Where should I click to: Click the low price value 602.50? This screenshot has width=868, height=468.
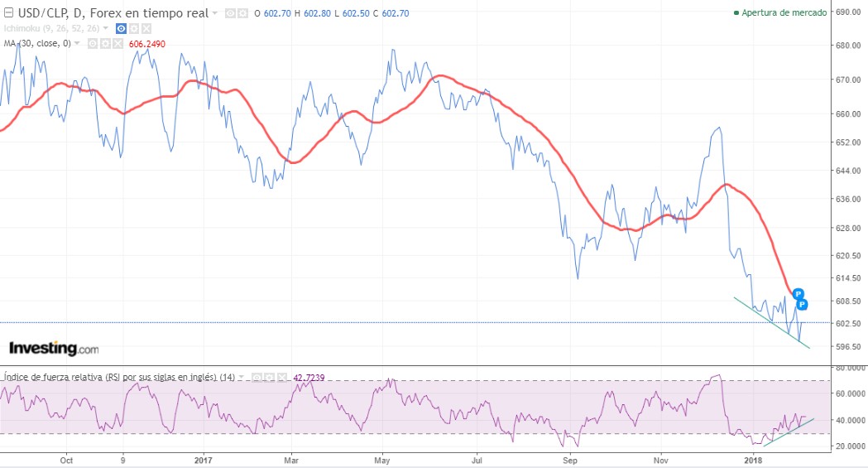pyautogui.click(x=356, y=13)
